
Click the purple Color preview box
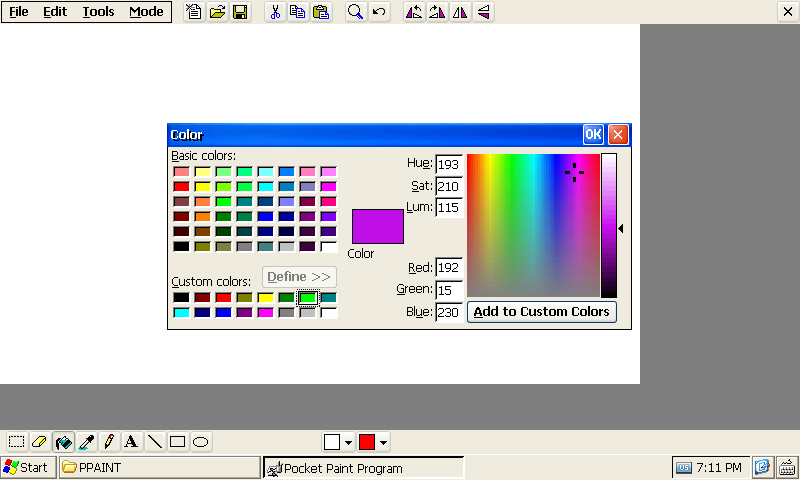pos(378,226)
